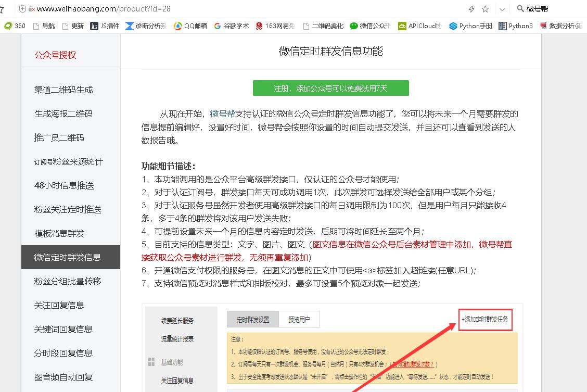The width and height of the screenshot is (587, 392).
Task: Click the 功能细节描述 heading text
Action: pyautogui.click(x=168, y=166)
